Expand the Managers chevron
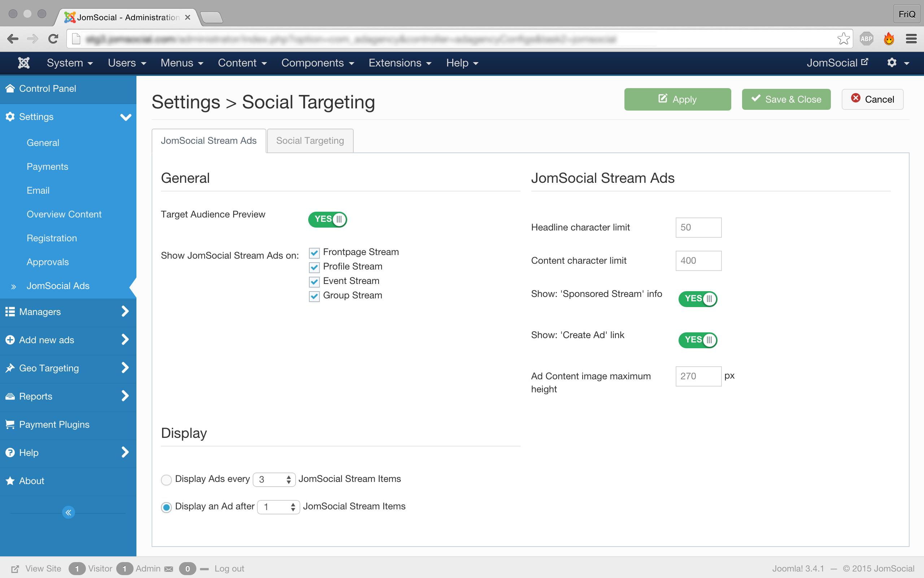924x578 pixels. point(125,311)
